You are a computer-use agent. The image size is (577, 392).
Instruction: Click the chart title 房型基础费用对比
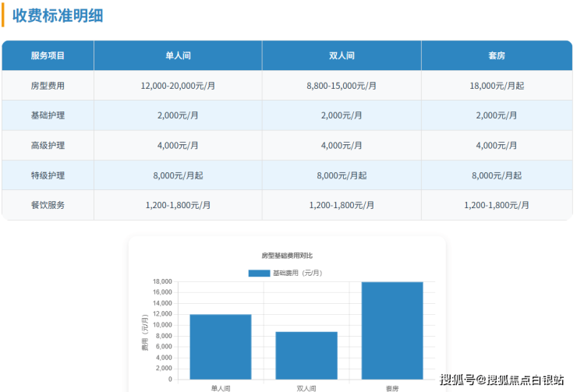[286, 255]
